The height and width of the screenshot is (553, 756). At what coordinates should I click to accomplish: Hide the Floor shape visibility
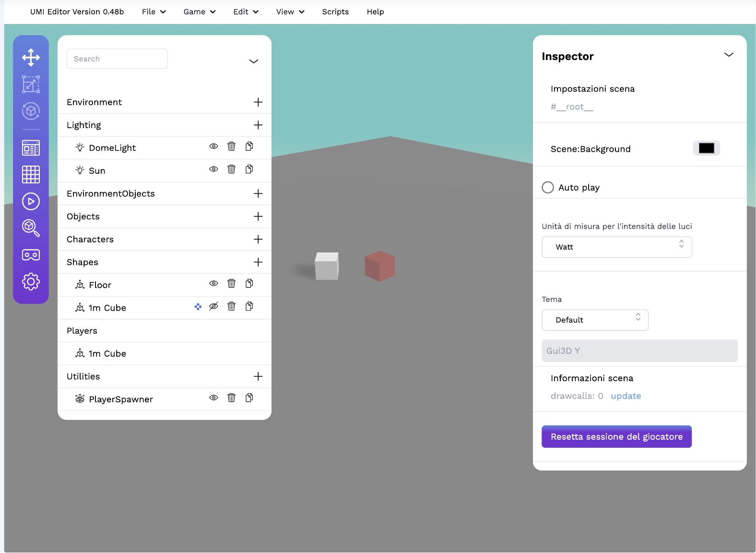tap(213, 284)
